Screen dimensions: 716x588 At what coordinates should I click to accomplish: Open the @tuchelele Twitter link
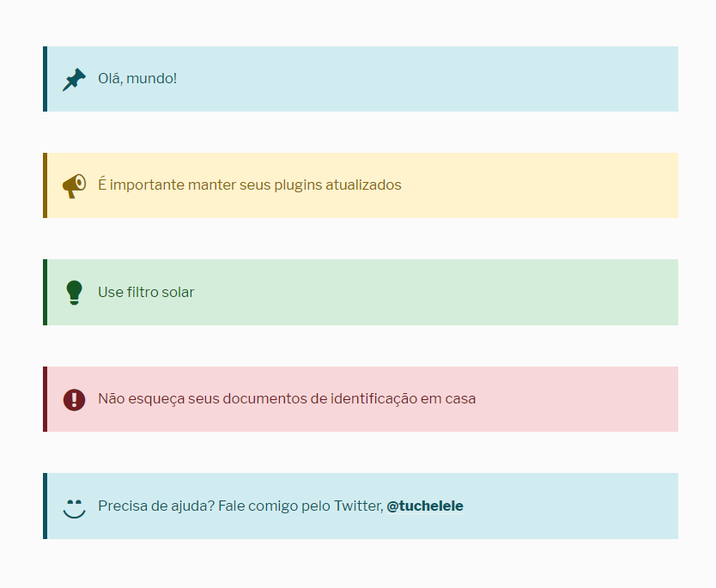pyautogui.click(x=425, y=506)
